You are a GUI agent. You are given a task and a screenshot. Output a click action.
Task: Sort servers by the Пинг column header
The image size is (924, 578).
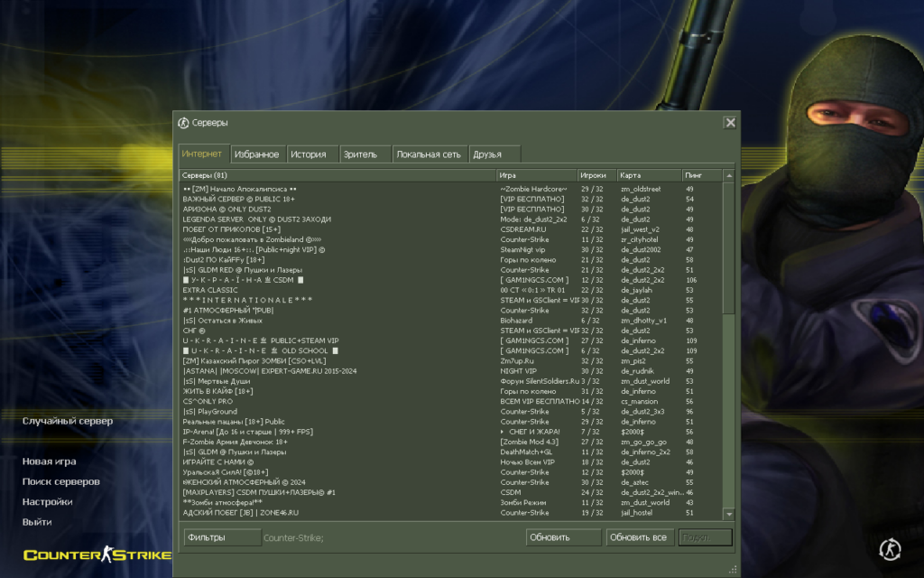[701, 175]
